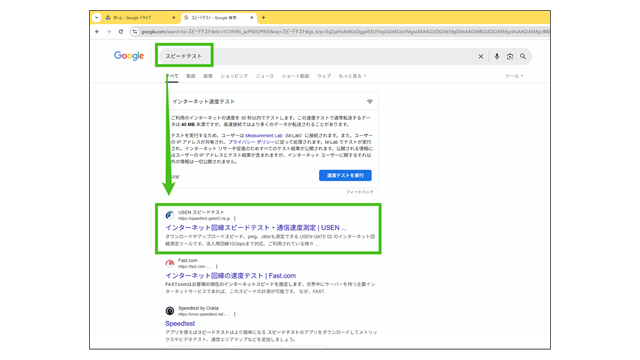Switch to the Google Drive home tab
640x360 pixels.
click(x=139, y=18)
